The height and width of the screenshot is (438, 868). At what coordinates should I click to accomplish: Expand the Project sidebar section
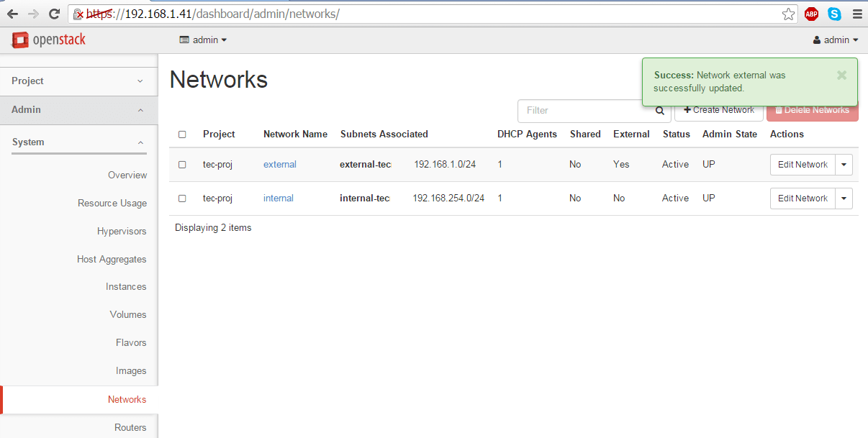pyautogui.click(x=79, y=81)
